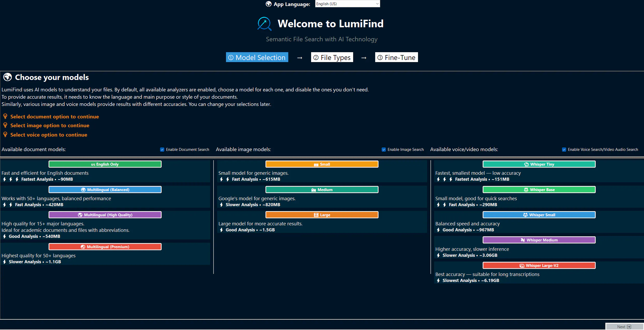The image size is (644, 330).
Task: Disable the Enable Document Search checkbox
Action: (x=162, y=150)
